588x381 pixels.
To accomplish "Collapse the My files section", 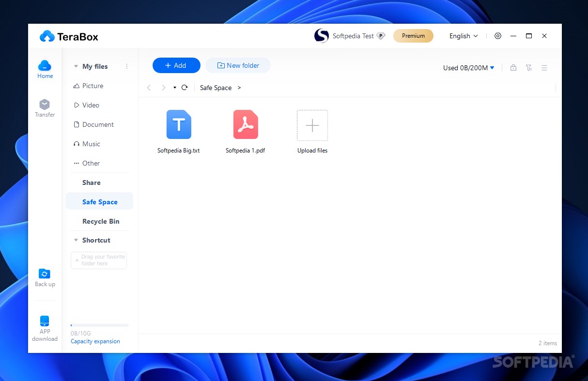I will [x=76, y=66].
